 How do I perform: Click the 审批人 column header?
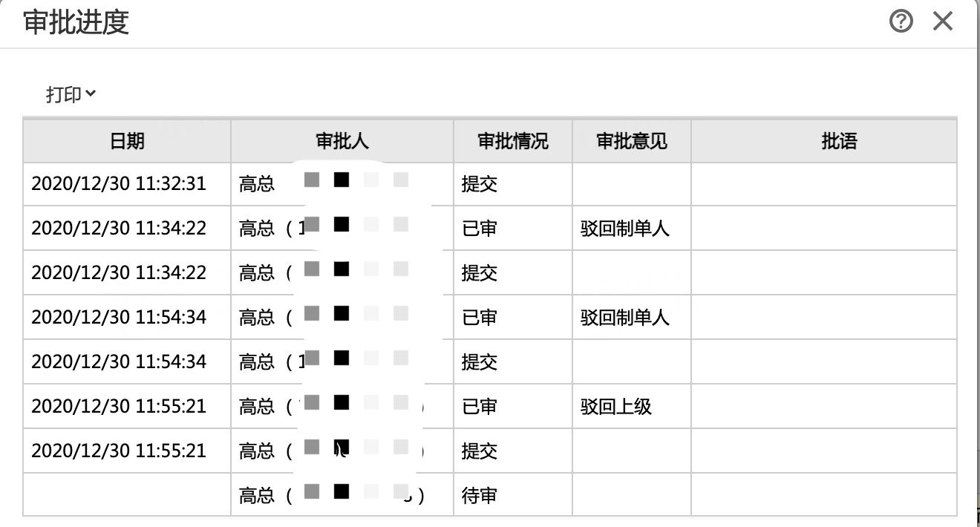point(342,141)
